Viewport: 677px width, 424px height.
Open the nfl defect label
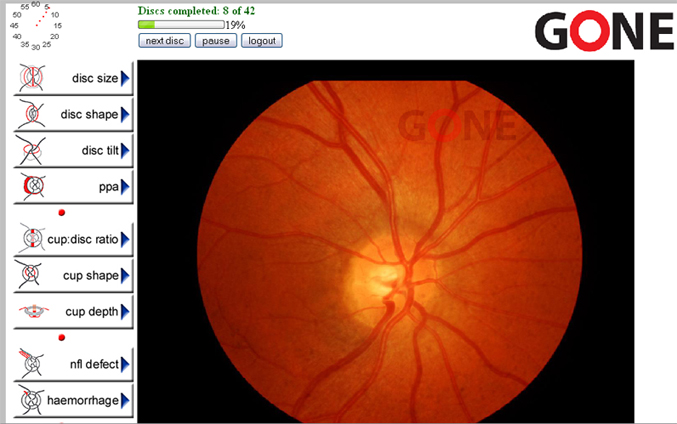pos(94,364)
